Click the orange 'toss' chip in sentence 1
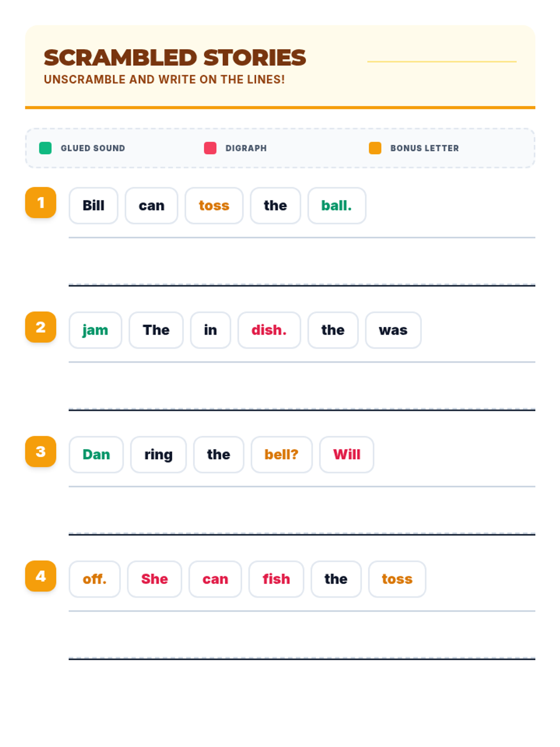The width and height of the screenshot is (560, 747). (x=214, y=205)
